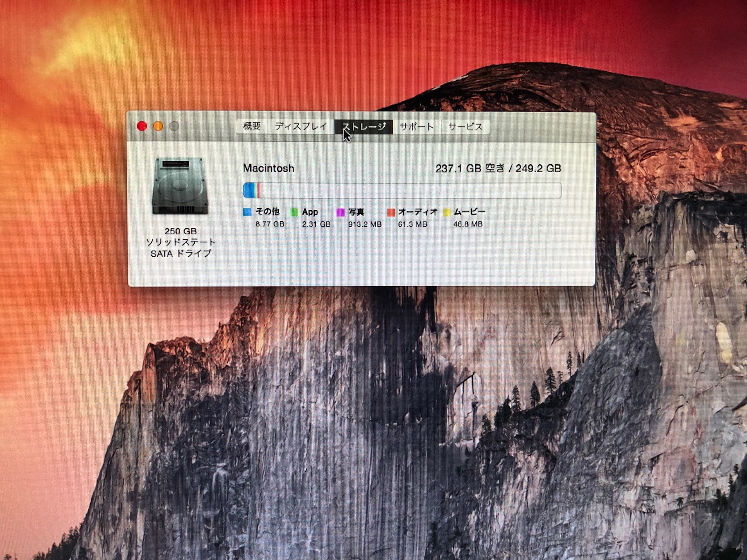The image size is (747, 560).
Task: Click the App legend label
Action: click(310, 212)
